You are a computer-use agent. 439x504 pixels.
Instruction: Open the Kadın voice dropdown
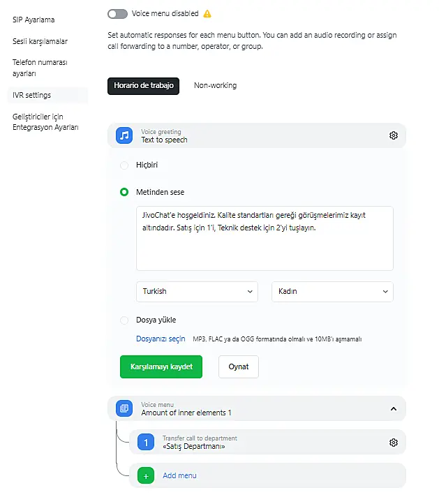point(332,291)
